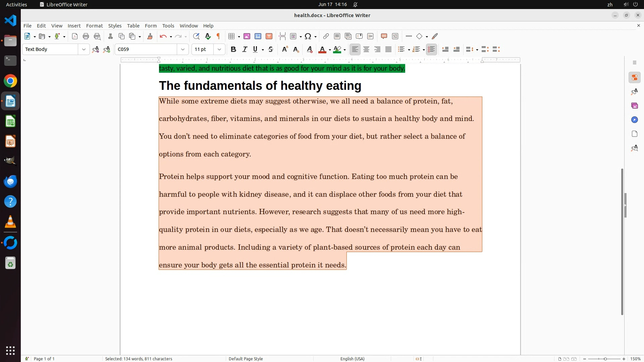Click the zoom slider in status bar
Screen dimensions: 644x362
pos(605,359)
